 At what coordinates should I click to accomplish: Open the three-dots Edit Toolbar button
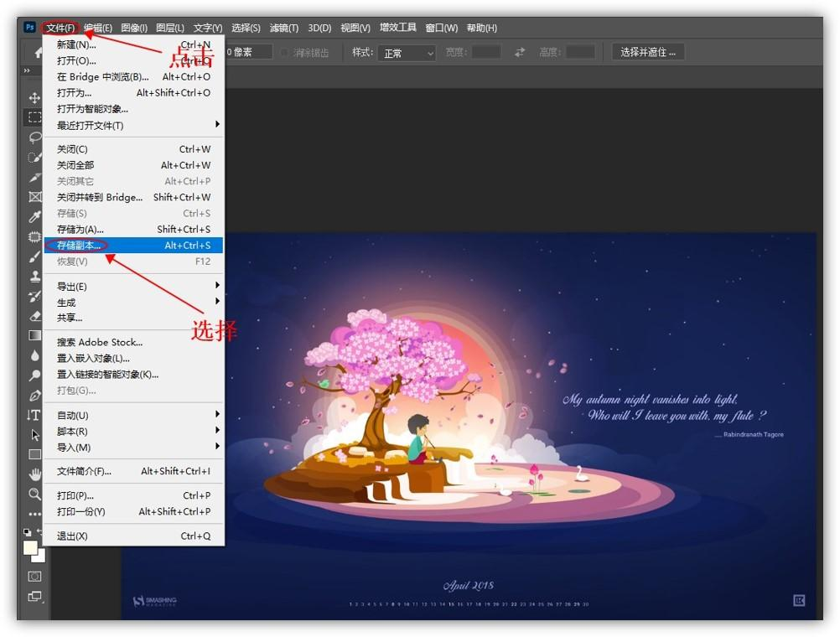[35, 514]
